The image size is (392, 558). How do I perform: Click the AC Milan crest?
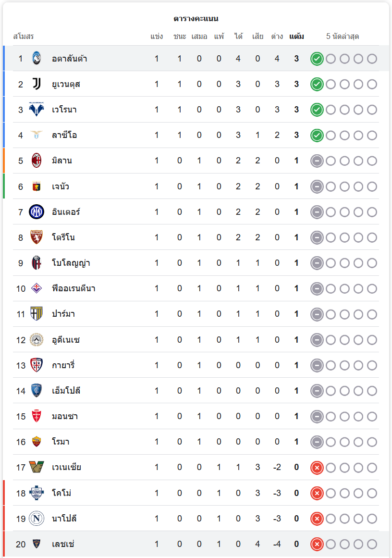click(x=37, y=161)
